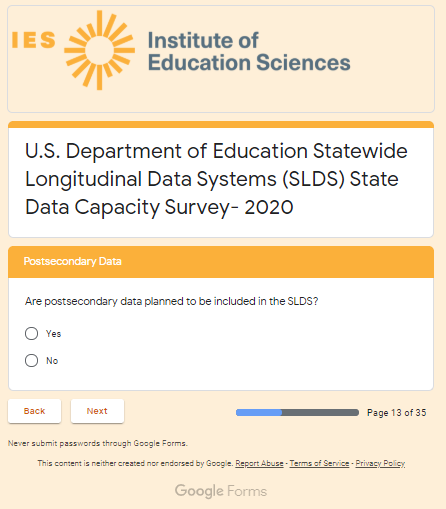Click the Google Forms logo
This screenshot has height=509, width=446.
click(x=221, y=491)
